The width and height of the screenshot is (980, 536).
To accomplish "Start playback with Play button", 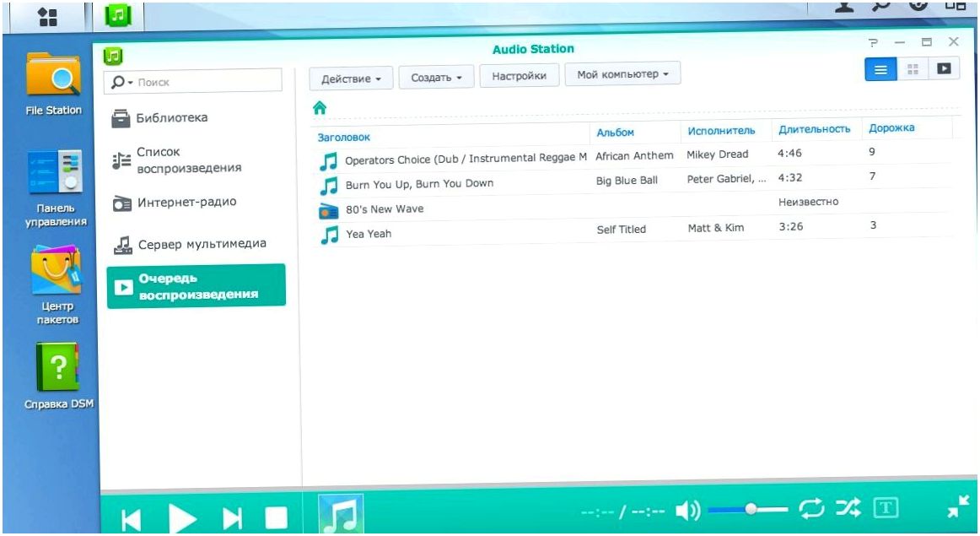I will tap(182, 519).
